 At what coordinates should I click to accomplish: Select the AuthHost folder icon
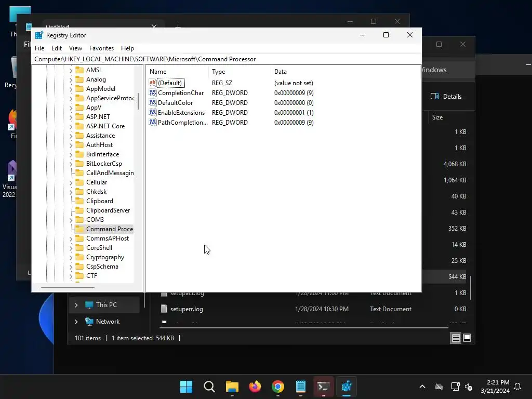tap(79, 145)
